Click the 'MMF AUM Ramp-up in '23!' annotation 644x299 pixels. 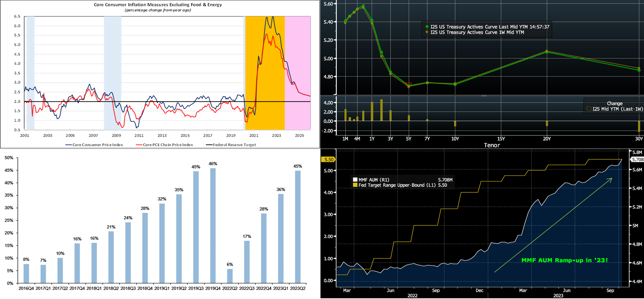pyautogui.click(x=565, y=260)
